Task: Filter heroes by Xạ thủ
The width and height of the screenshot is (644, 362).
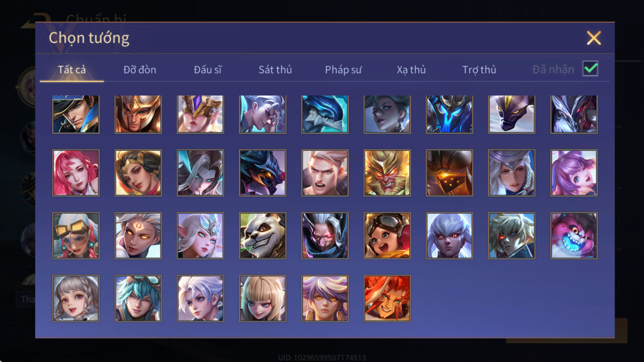Action: coord(411,70)
